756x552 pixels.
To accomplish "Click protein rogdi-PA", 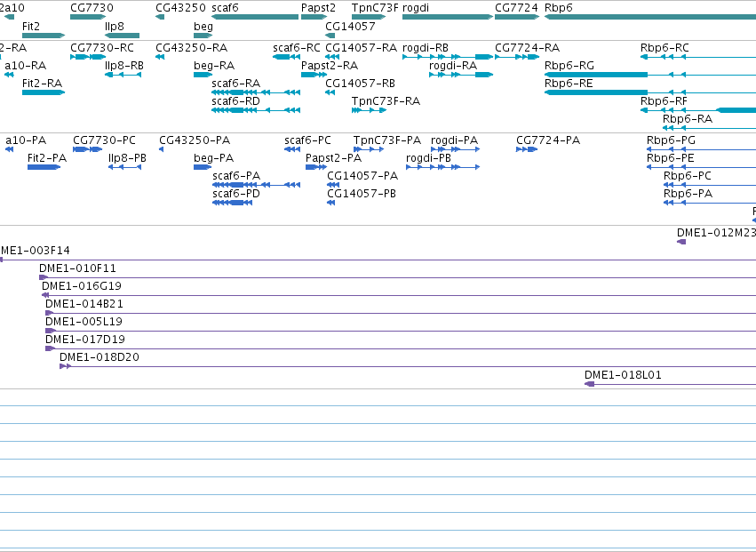I will pyautogui.click(x=456, y=149).
